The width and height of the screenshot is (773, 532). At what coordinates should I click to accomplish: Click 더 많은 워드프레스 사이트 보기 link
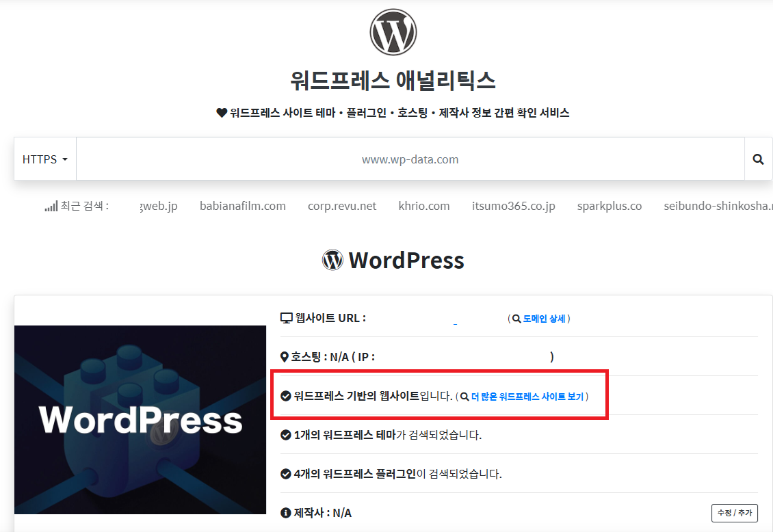[x=527, y=397]
